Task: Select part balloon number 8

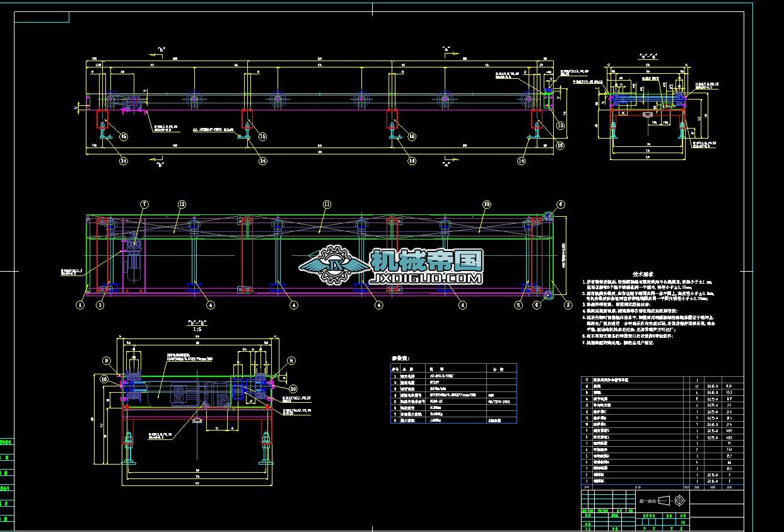Action: (291, 361)
